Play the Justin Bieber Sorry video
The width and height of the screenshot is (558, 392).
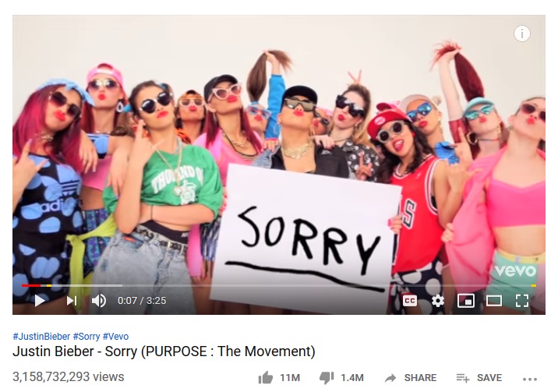pos(40,301)
